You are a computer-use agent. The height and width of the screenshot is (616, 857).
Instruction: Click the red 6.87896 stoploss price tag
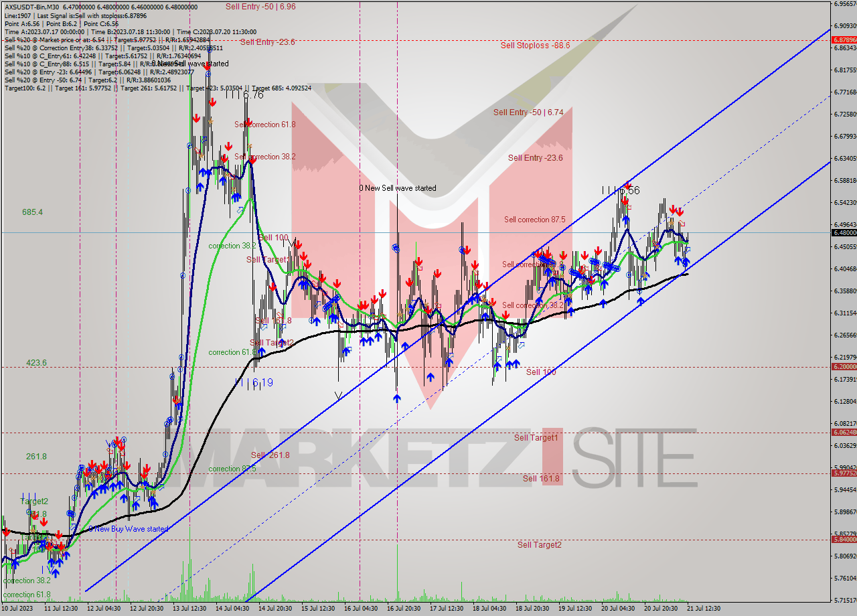point(844,40)
